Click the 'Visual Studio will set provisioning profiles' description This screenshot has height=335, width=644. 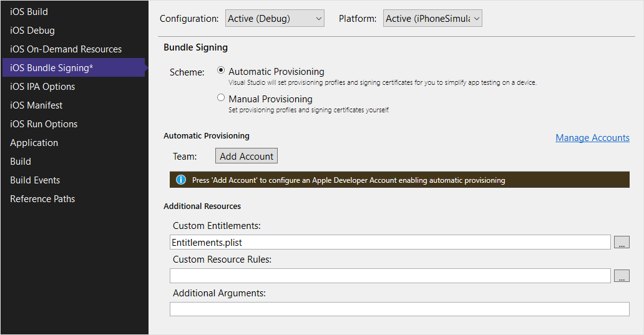[x=383, y=82]
